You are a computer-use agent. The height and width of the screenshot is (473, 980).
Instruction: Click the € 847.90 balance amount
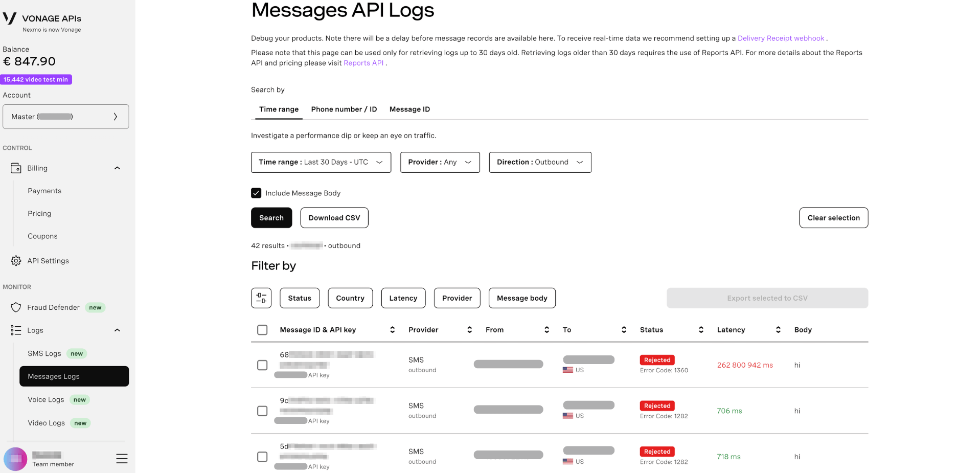coord(29,61)
